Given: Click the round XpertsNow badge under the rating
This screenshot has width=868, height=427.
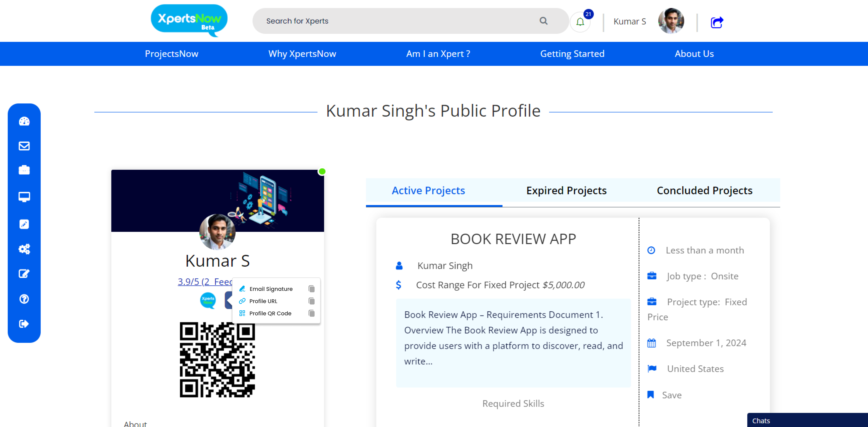Looking at the screenshot, I should pos(208,300).
